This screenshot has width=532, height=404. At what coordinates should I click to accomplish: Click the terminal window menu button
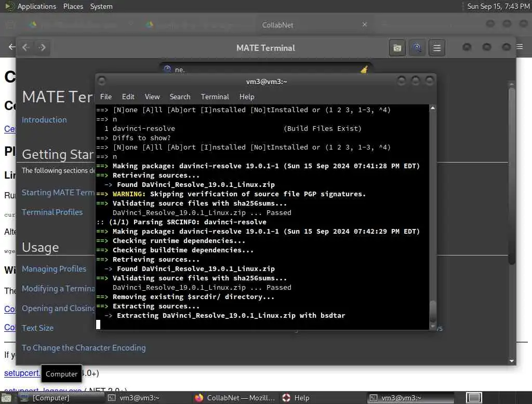tap(101, 80)
